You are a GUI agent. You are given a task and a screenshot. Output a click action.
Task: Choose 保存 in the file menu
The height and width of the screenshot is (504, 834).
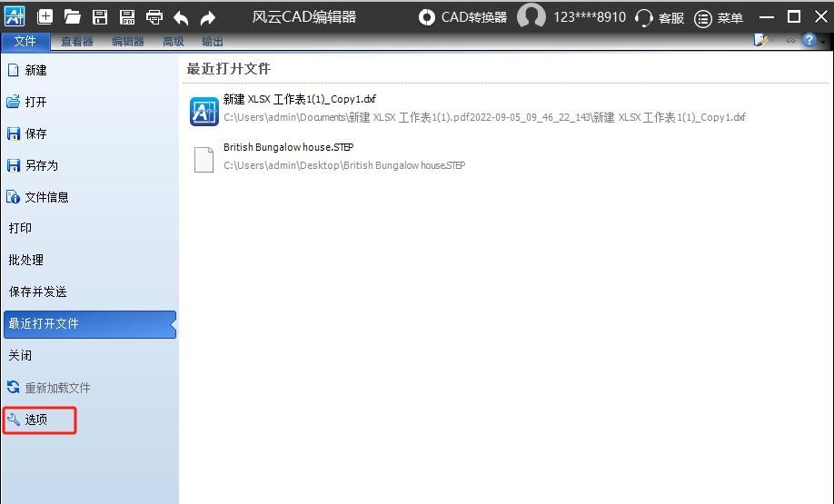coord(26,133)
